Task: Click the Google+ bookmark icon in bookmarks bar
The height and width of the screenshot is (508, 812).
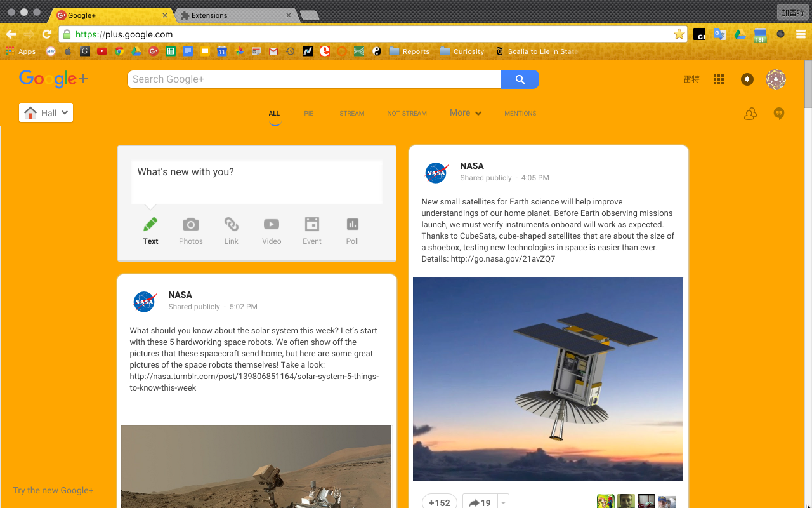Action: 153,51
